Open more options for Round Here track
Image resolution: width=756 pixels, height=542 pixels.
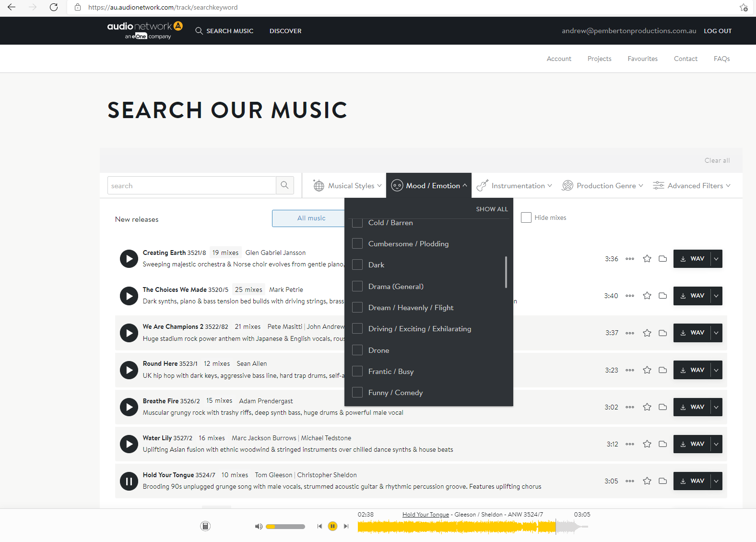pos(629,370)
